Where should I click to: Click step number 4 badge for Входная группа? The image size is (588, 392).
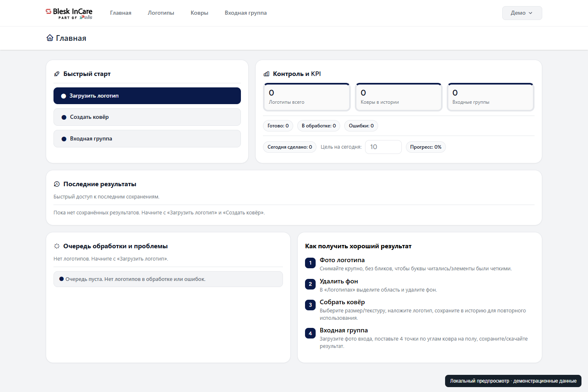pos(310,333)
